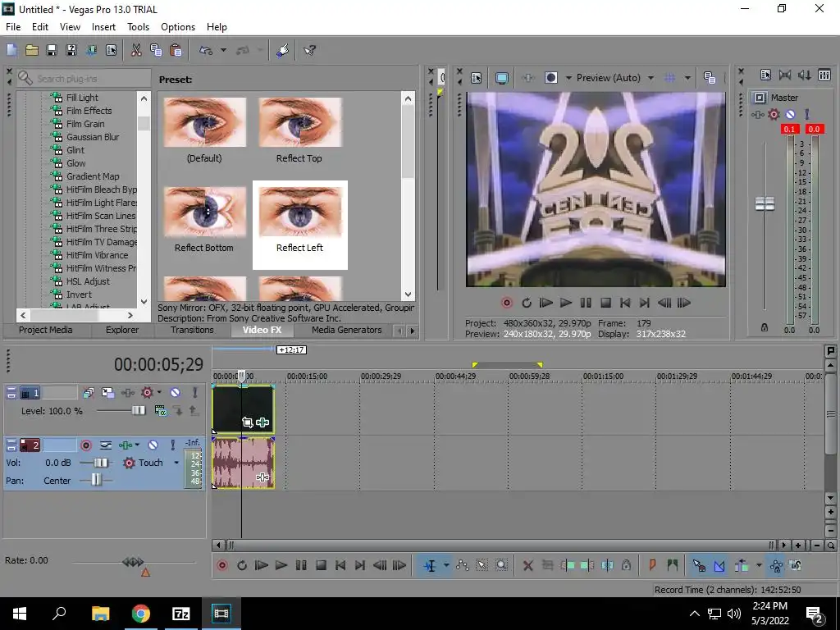Click Stop button in preview transport

605,304
